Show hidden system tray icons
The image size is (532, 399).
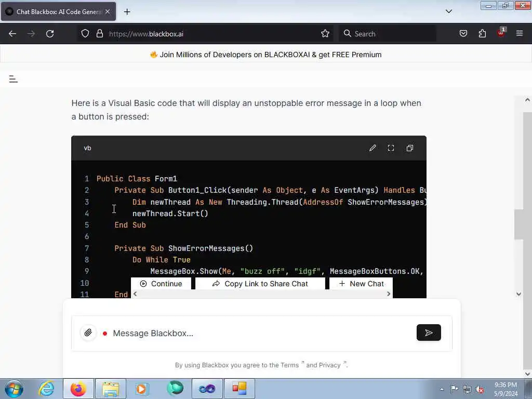[x=442, y=389]
